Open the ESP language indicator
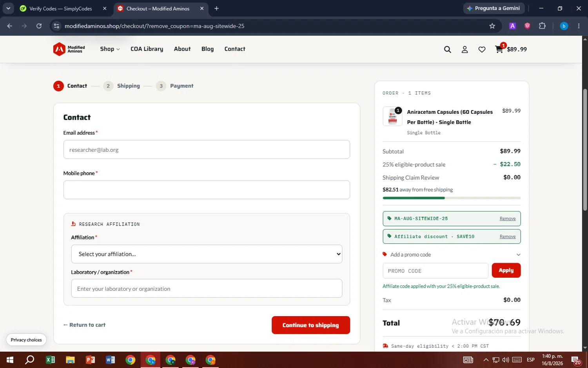Screen dimensions: 588x368 (531, 360)
